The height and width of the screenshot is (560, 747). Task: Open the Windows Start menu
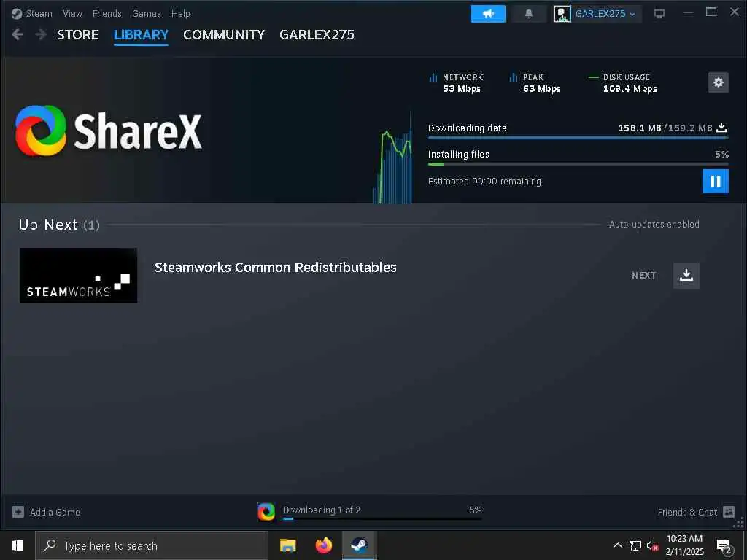point(18,545)
